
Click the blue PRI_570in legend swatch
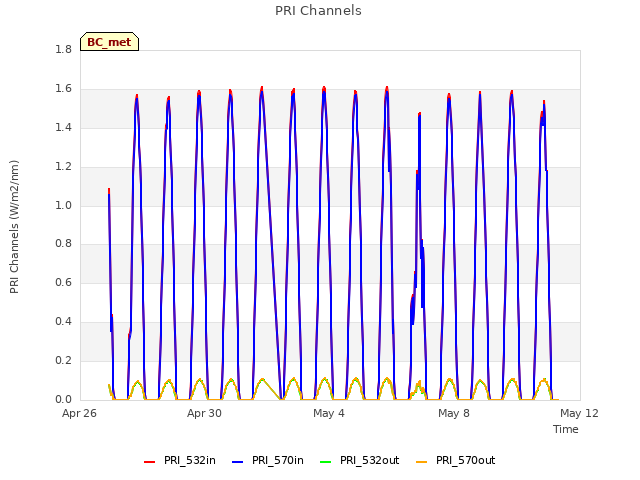click(x=237, y=461)
